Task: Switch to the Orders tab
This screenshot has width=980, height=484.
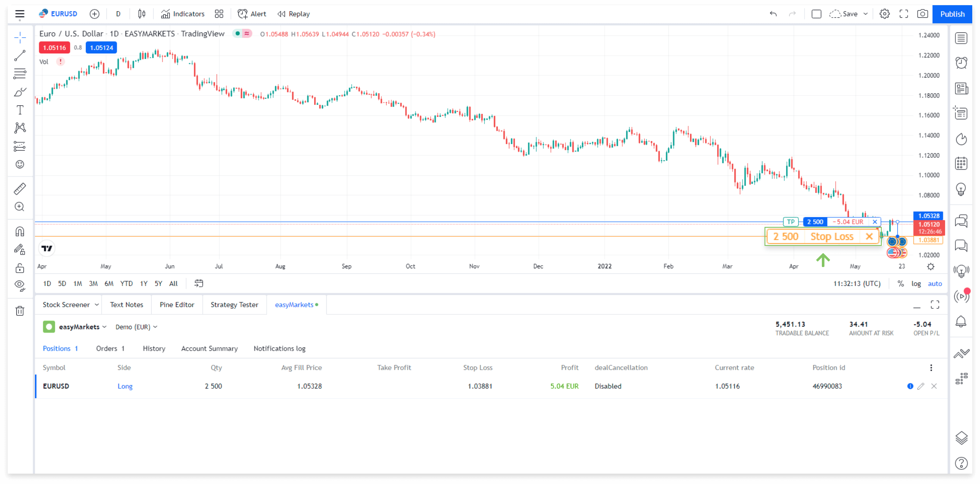Action: (110, 349)
